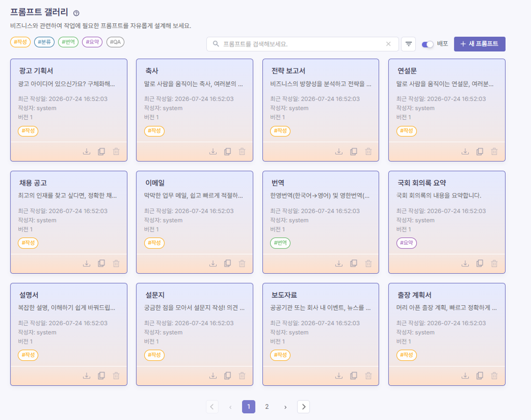Filter by the top #요약 tag

point(92,42)
